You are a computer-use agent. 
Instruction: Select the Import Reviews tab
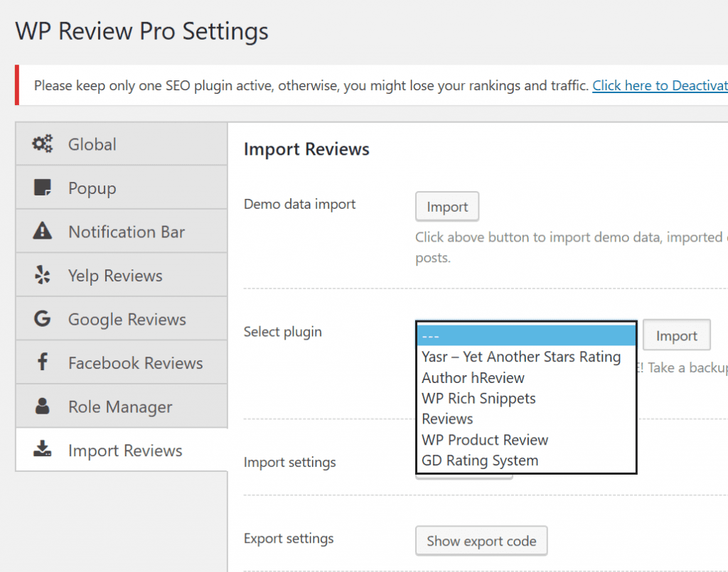tap(122, 450)
